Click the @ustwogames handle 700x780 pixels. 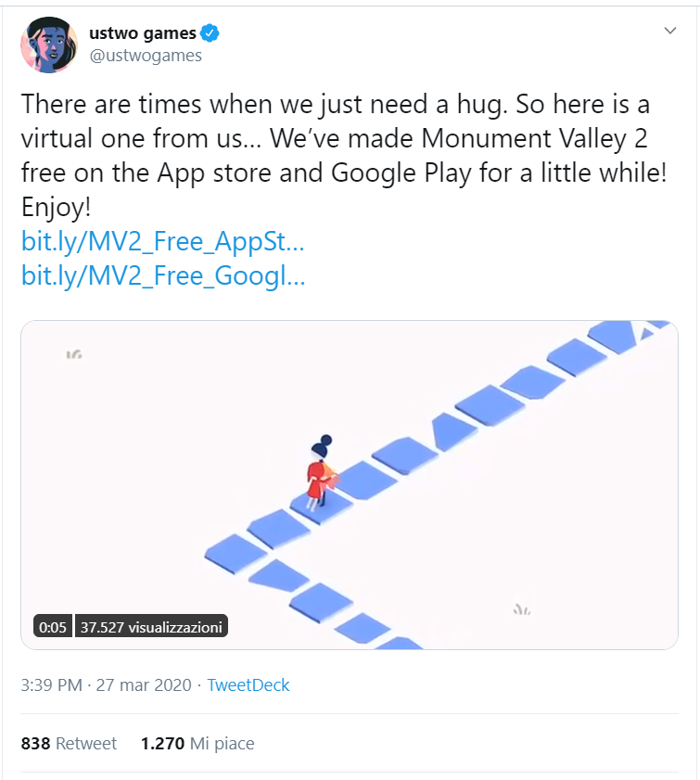pos(145,56)
